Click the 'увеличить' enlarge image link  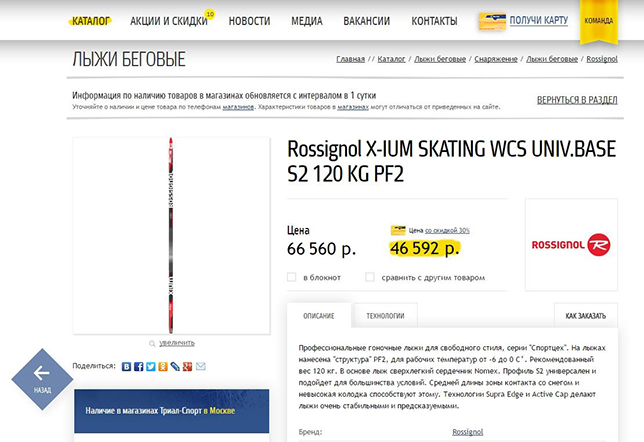pyautogui.click(x=177, y=343)
